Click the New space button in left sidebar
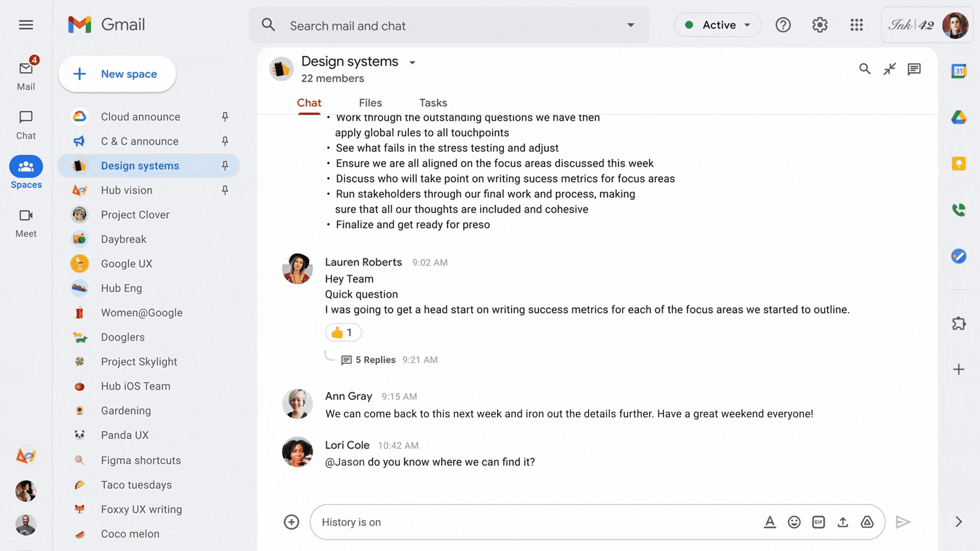Screen dimensions: 980x551 118,74
